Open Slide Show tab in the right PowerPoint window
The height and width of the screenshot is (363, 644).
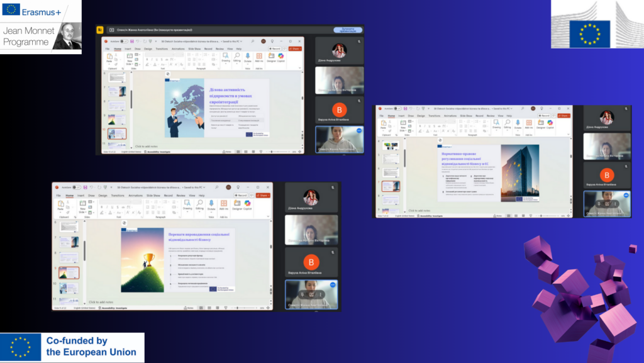(x=466, y=116)
